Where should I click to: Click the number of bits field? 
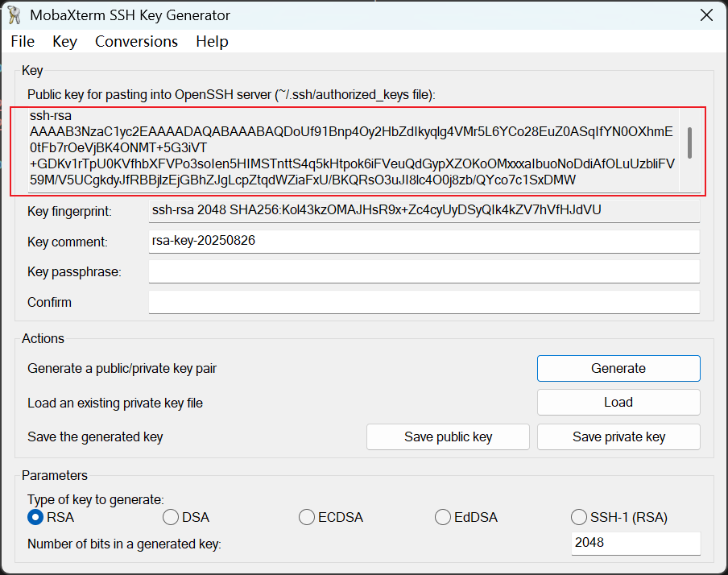point(635,543)
